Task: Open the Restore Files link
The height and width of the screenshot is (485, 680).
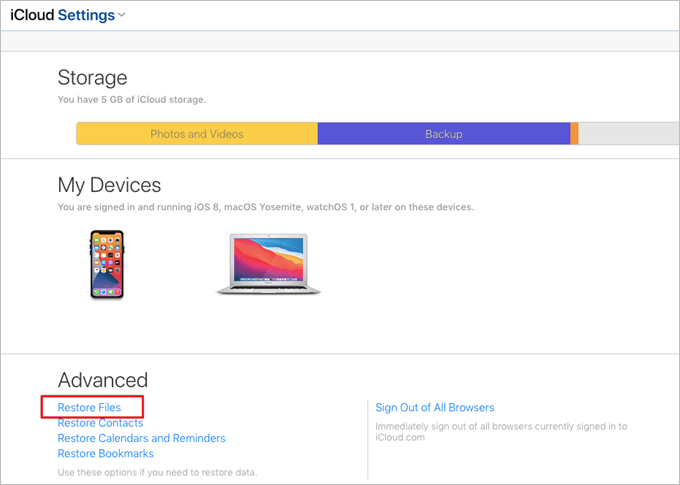Action: coord(90,407)
